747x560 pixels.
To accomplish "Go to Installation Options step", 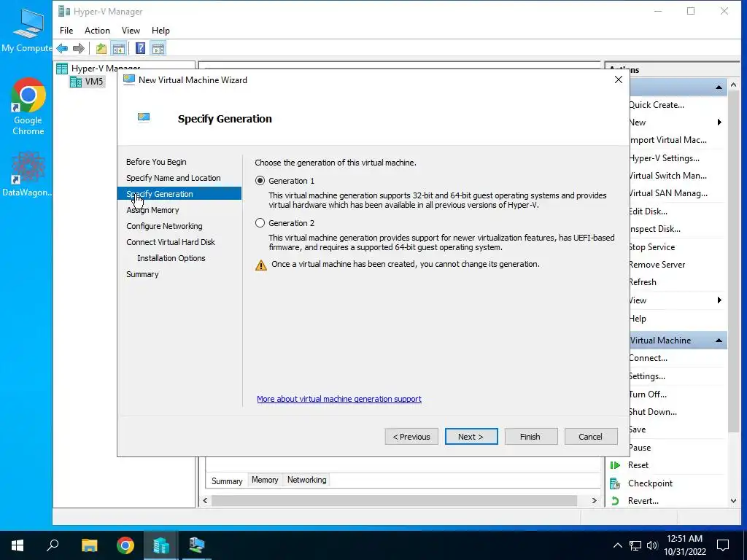I will click(171, 258).
